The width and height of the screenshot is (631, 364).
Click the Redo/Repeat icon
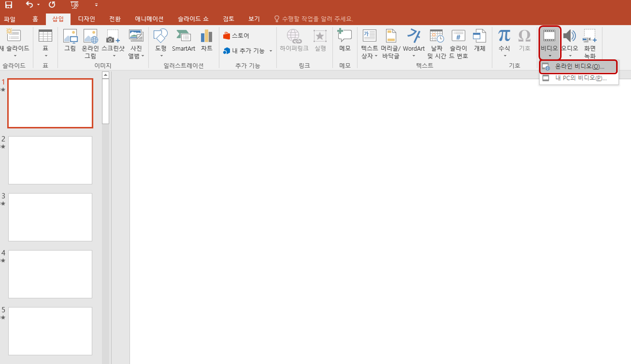click(x=52, y=5)
